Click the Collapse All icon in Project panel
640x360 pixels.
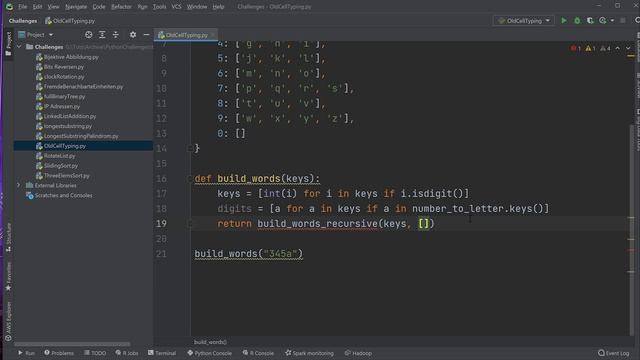(116, 35)
